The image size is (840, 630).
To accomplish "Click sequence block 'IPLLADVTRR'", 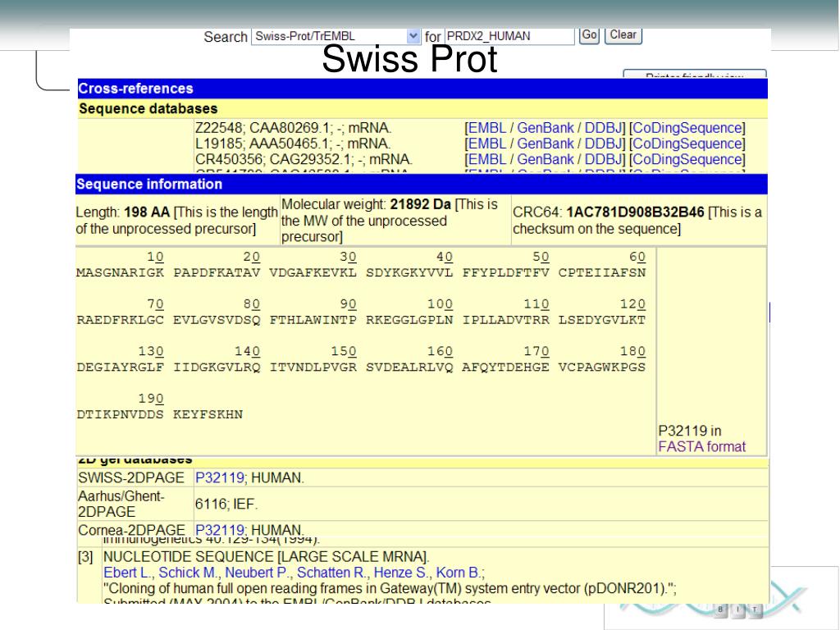I will pos(505,320).
